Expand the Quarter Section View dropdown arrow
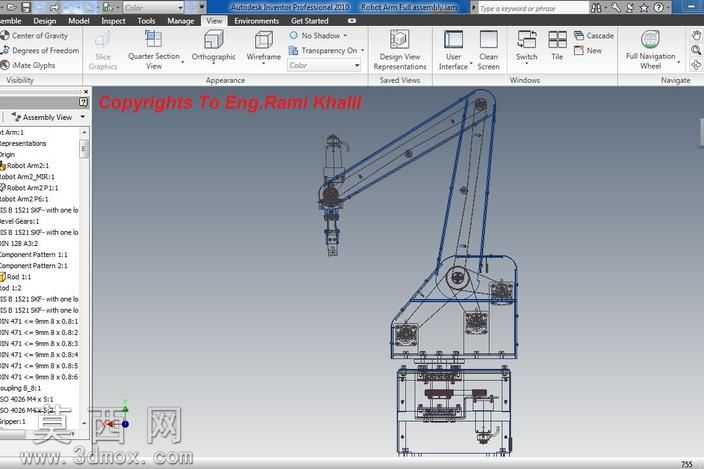This screenshot has height=469, width=704. tap(183, 61)
